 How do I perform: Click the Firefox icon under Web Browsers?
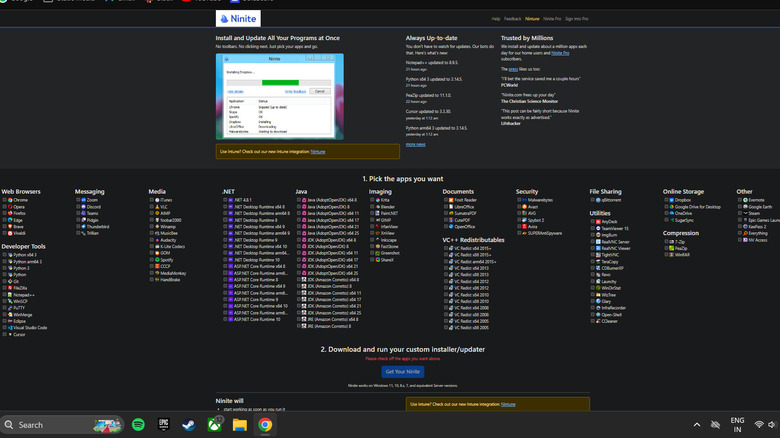10,213
